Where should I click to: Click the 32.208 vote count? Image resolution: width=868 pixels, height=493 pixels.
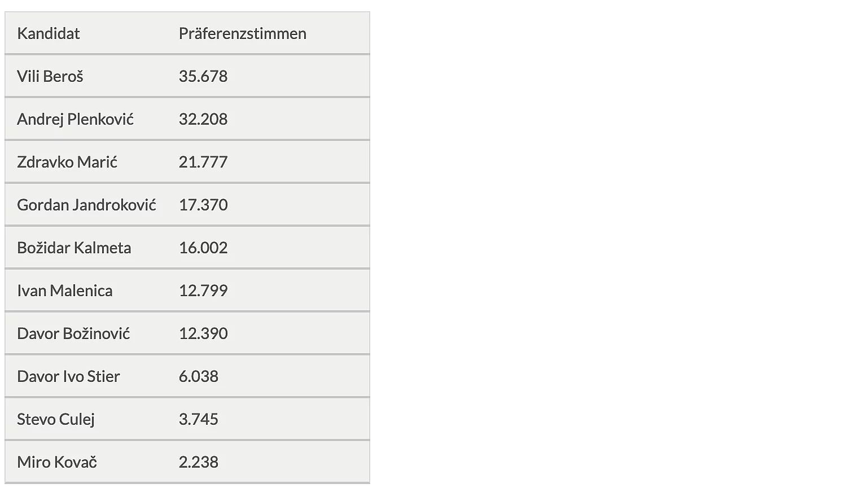tap(203, 119)
